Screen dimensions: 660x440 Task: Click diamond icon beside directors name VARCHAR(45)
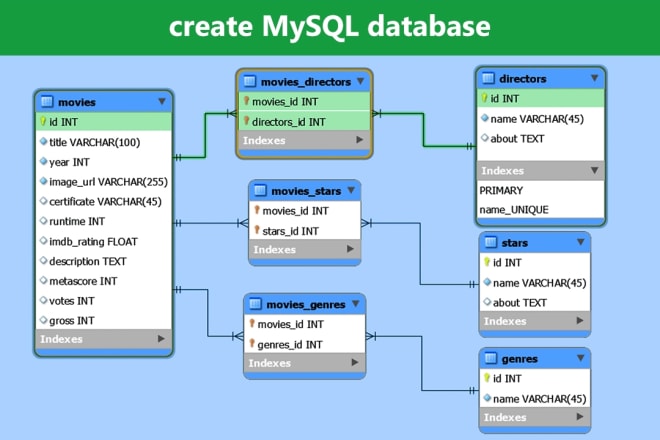pyautogui.click(x=484, y=118)
